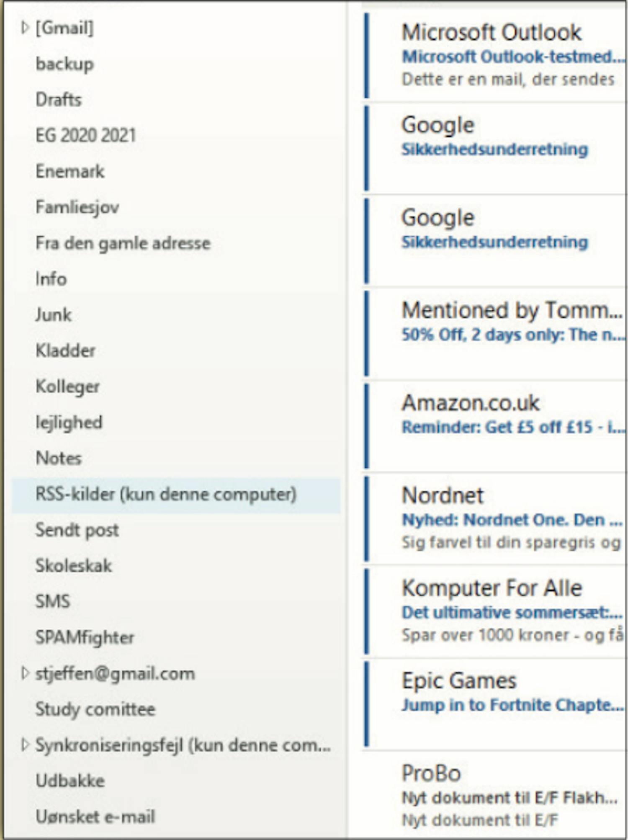Open the Fra den gamle adresse folder
Image resolution: width=628 pixels, height=840 pixels.
coord(123,243)
